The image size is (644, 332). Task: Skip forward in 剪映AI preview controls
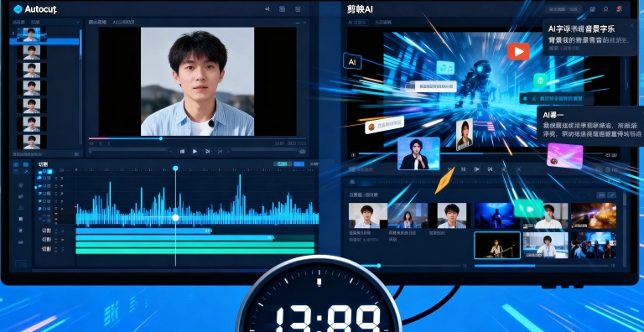coord(490,169)
